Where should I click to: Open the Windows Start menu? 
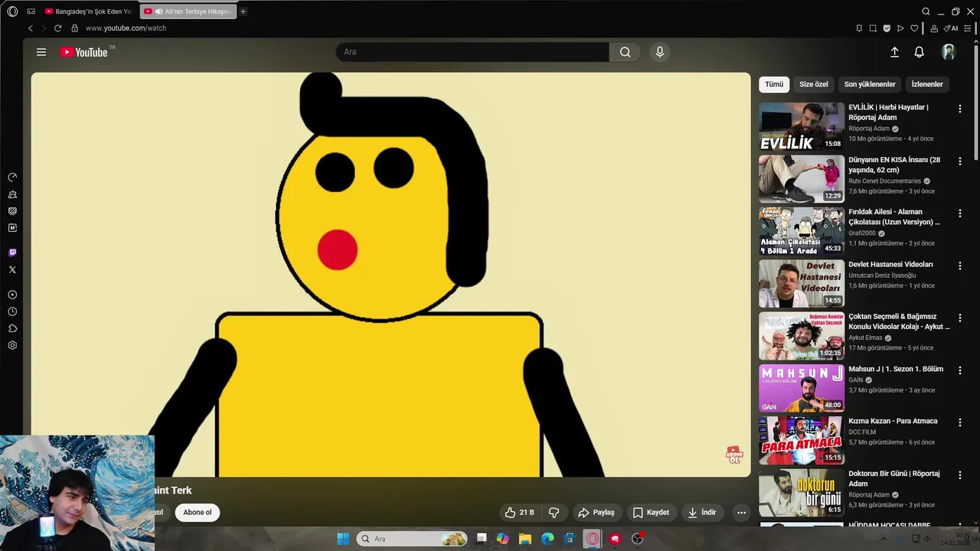[343, 539]
